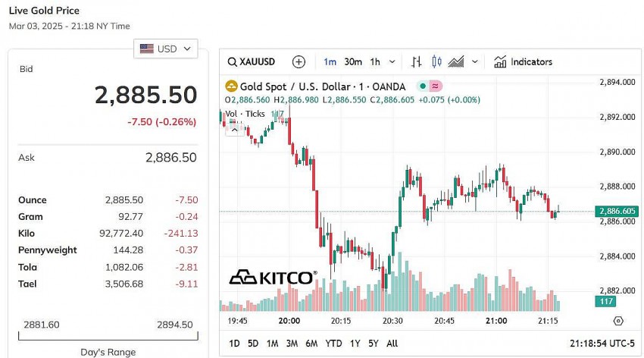Expand the chart style dropdown arrow
Viewport: 644px width, 358px height.
tap(475, 62)
